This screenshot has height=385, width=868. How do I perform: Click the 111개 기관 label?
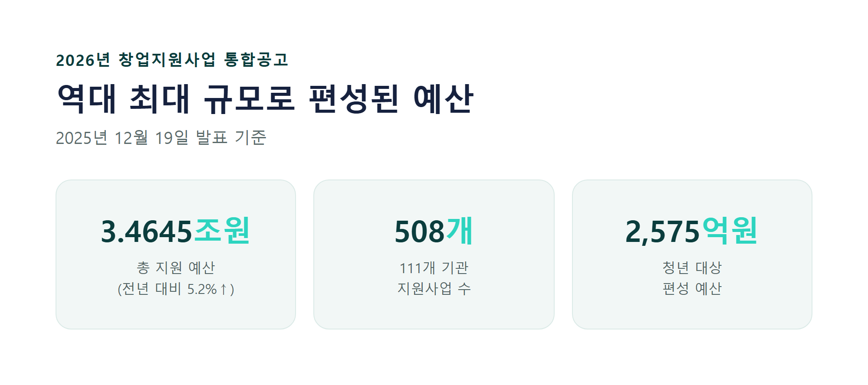coord(434,268)
